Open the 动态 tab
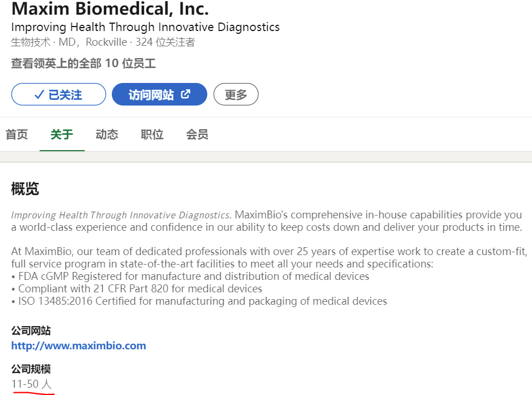 point(107,135)
